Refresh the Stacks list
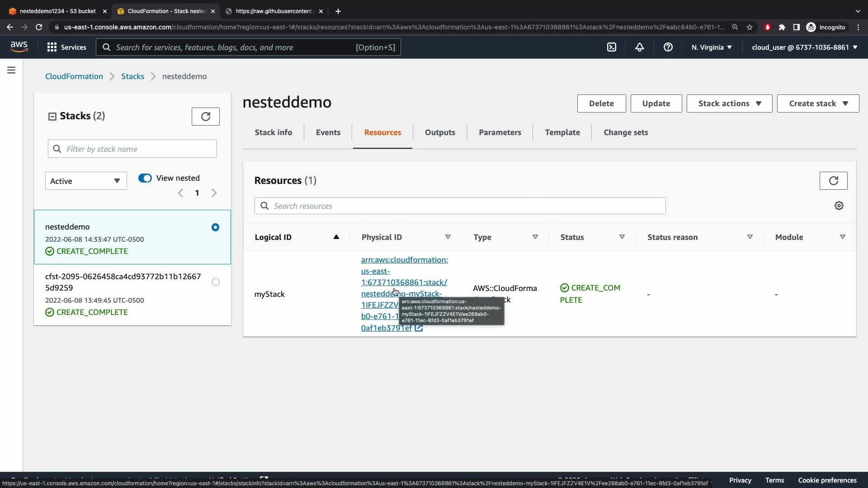The image size is (868, 488). (x=205, y=117)
